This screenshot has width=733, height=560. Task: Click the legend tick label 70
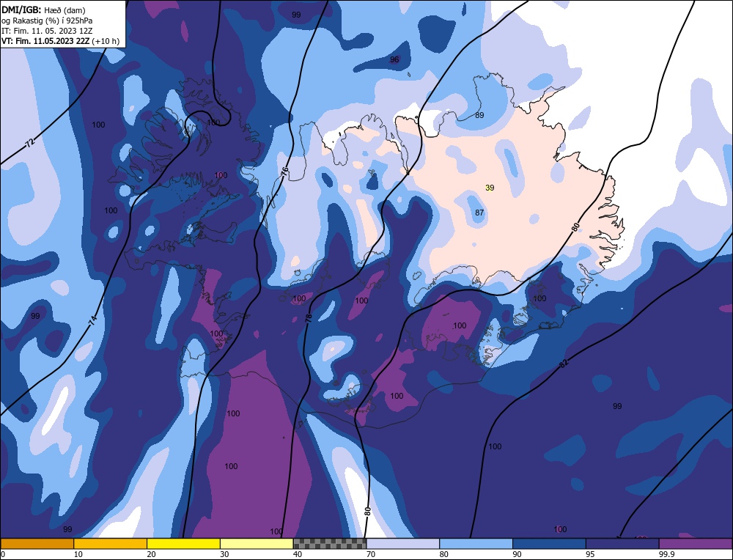pyautogui.click(x=371, y=554)
